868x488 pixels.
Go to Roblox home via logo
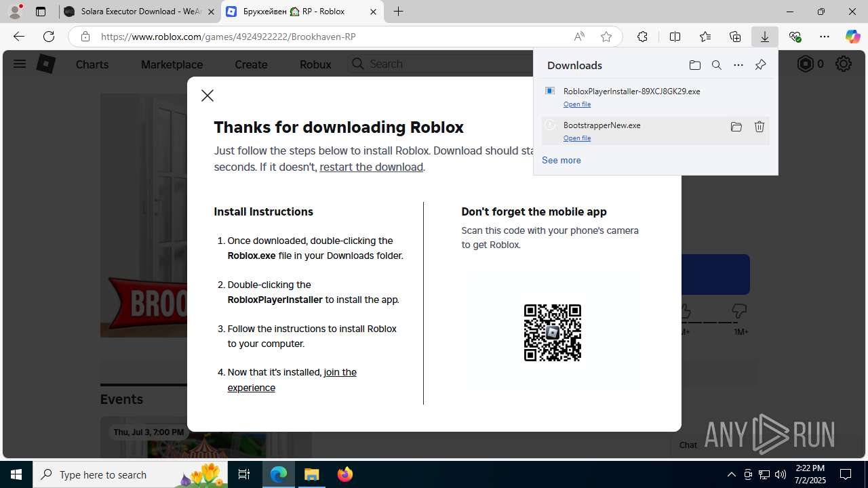coord(45,64)
